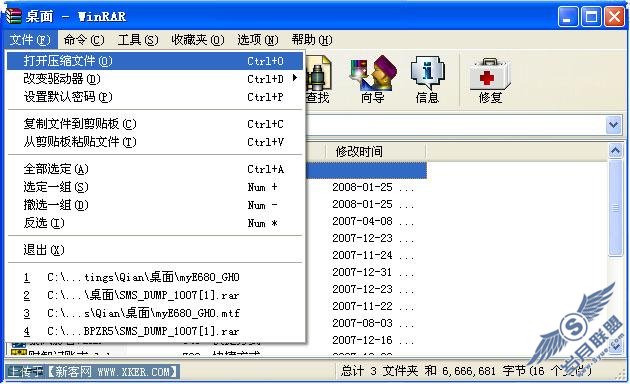Open recent file 4 BPZR5\SMS_DUMP_1007[1].rar

[155, 331]
